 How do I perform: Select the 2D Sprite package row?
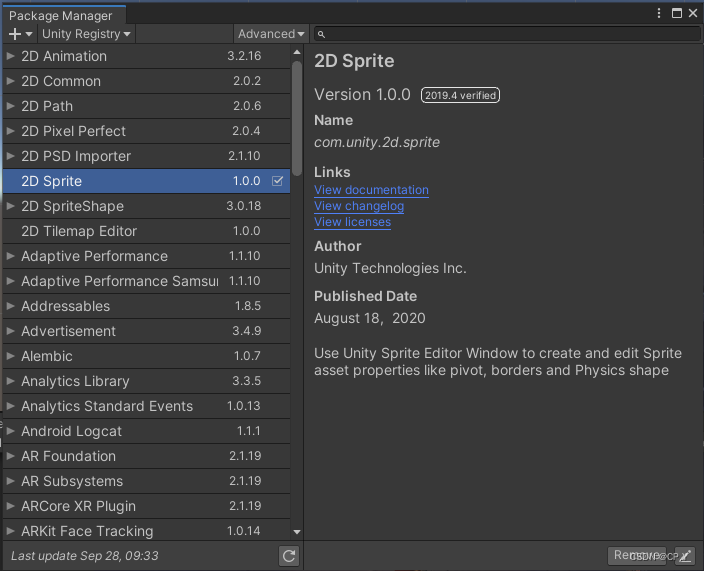pos(146,181)
